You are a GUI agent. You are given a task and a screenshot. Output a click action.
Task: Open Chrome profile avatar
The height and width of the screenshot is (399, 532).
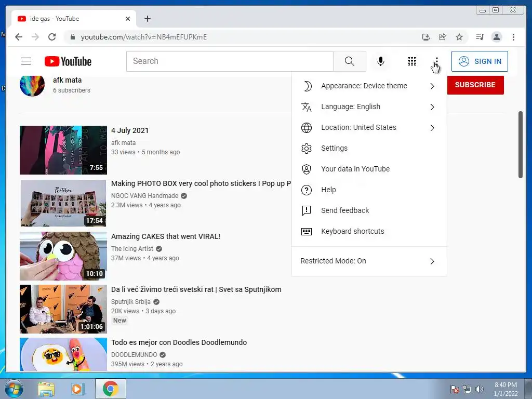tap(497, 37)
